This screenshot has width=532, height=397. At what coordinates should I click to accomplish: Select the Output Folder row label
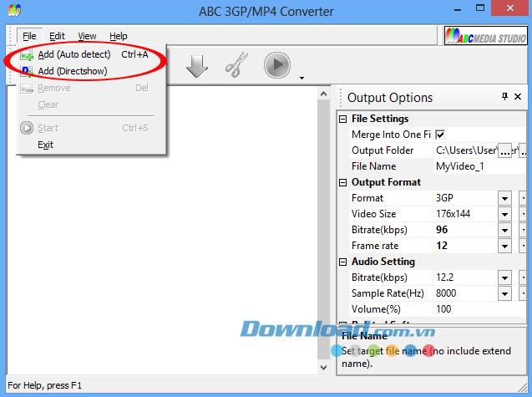coord(383,150)
